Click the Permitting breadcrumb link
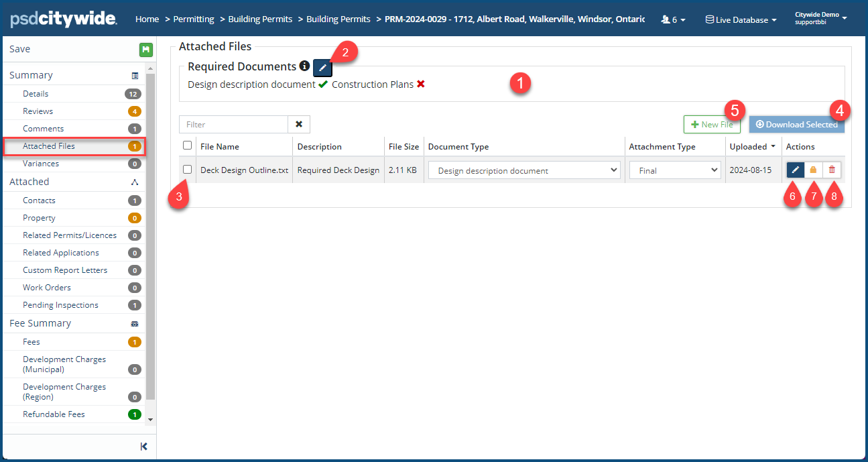This screenshot has width=868, height=462. tap(194, 19)
